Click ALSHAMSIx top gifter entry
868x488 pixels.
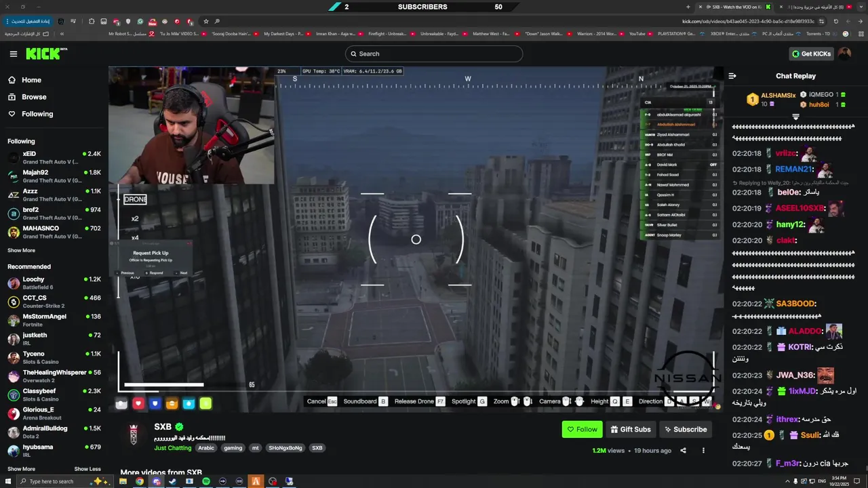[x=771, y=99]
